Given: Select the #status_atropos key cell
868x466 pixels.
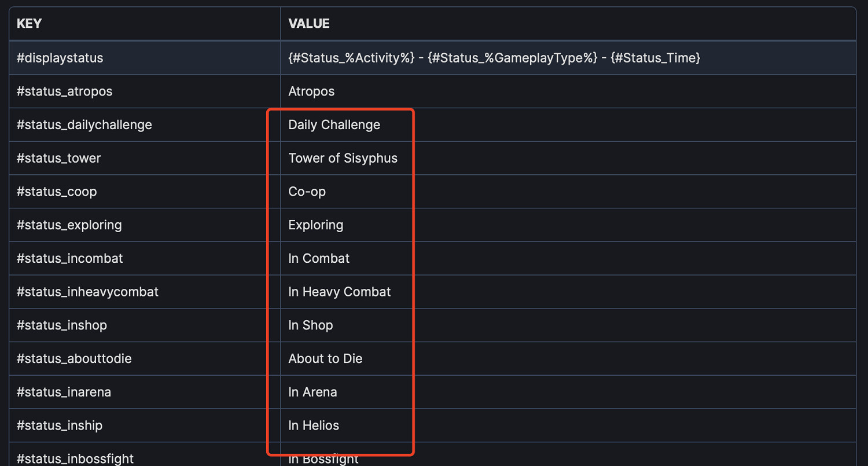Looking at the screenshot, I should click(x=65, y=91).
